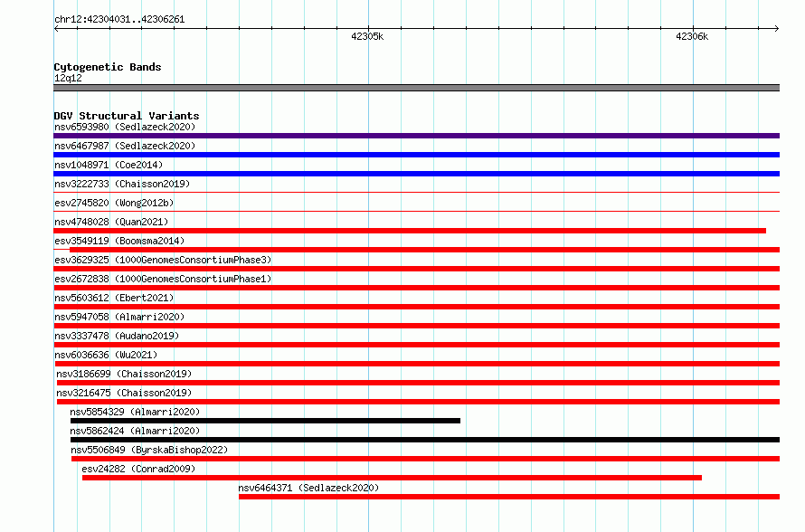Click the chr12:42304031..42306261 coordinates text
This screenshot has height=532, width=805.
[119, 20]
